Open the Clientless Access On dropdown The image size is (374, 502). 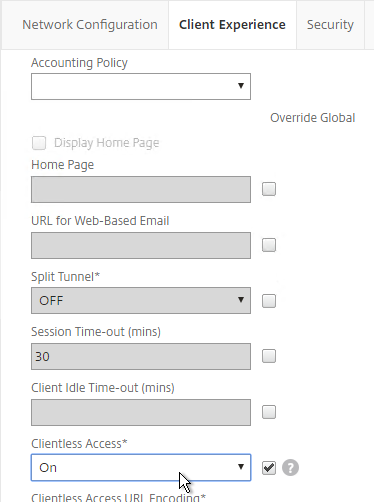click(x=141, y=468)
